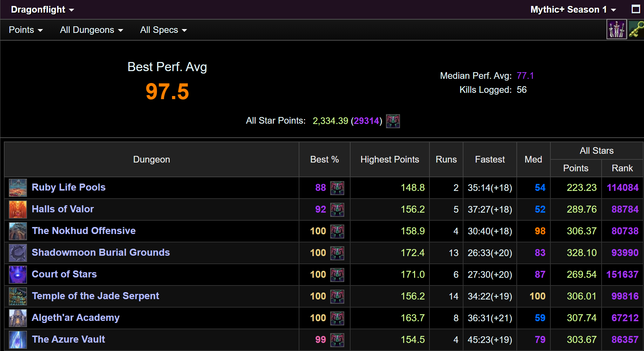Click Court of Stars dungeon thumbnail
644x351 pixels.
click(x=18, y=275)
